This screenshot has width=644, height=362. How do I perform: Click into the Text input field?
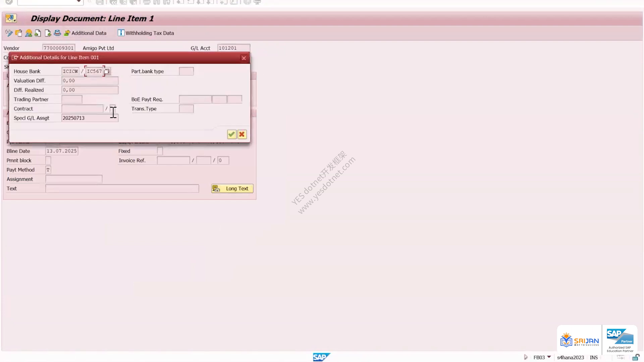pos(122,189)
